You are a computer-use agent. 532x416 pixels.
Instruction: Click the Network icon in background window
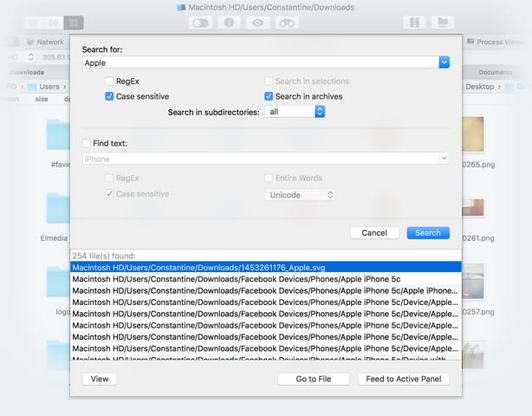point(30,42)
